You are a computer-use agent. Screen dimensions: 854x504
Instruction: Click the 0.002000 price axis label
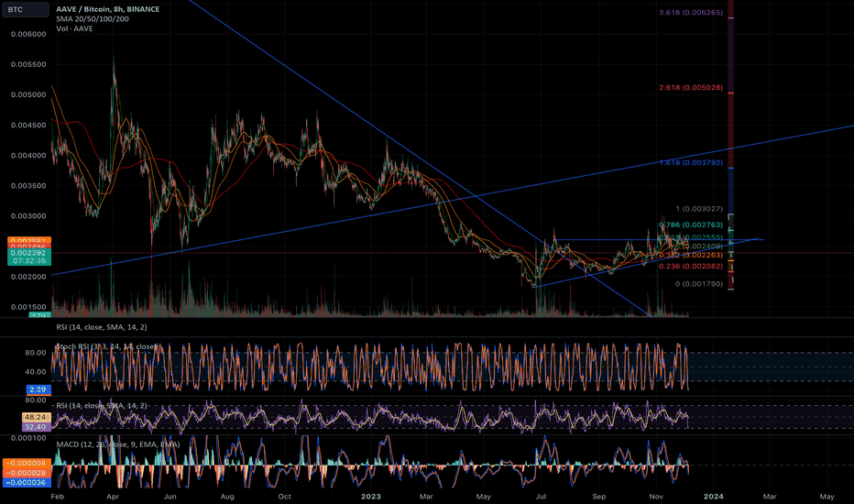point(28,277)
